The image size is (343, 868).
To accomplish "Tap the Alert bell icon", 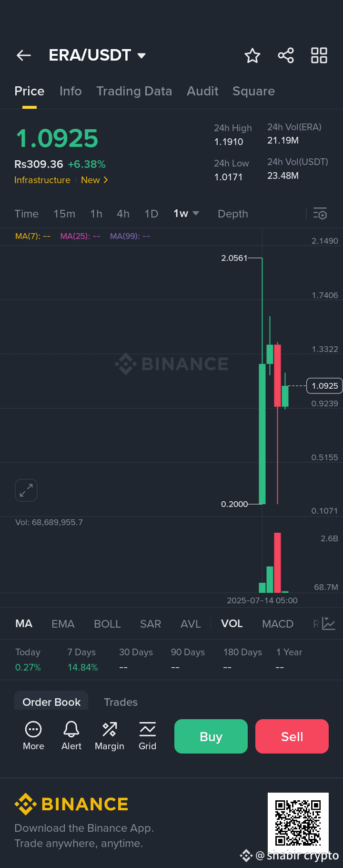I will tap(71, 736).
